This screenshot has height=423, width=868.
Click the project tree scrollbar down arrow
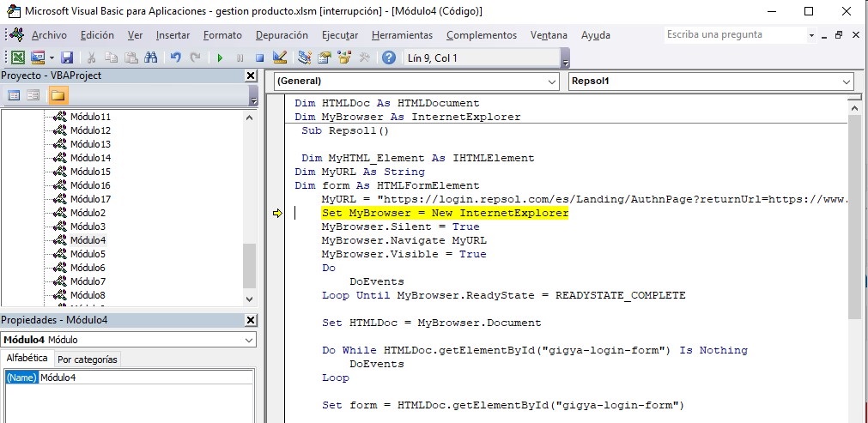(249, 299)
